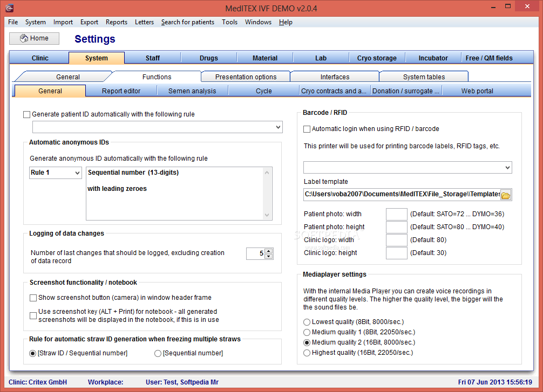Open the Semen analysis sub-tab
543x392 pixels.
coord(192,91)
